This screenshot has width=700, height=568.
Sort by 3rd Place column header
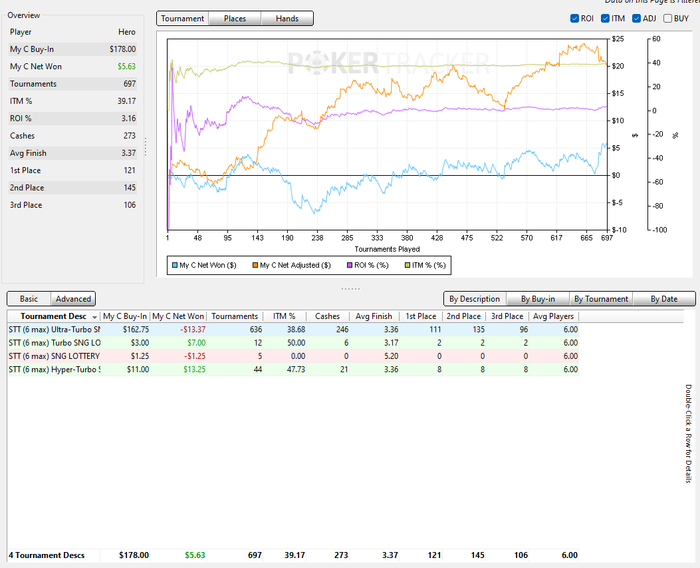[x=507, y=316]
